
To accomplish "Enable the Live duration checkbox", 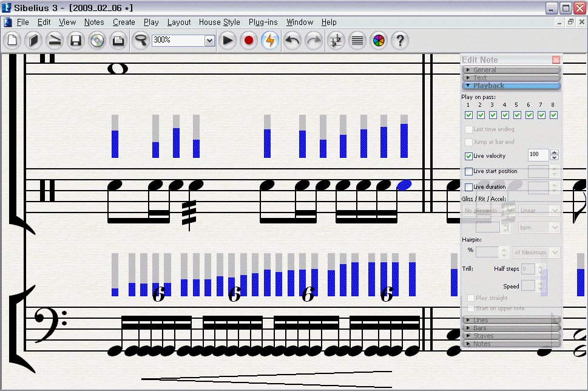I will [x=468, y=187].
